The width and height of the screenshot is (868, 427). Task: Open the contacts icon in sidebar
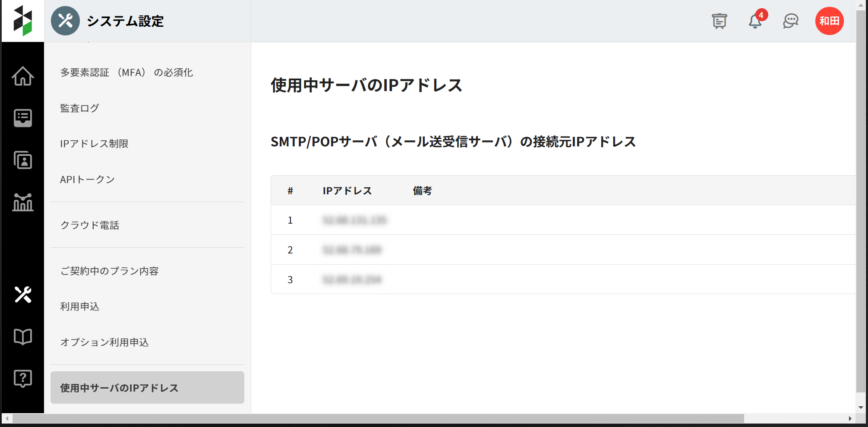click(x=22, y=160)
